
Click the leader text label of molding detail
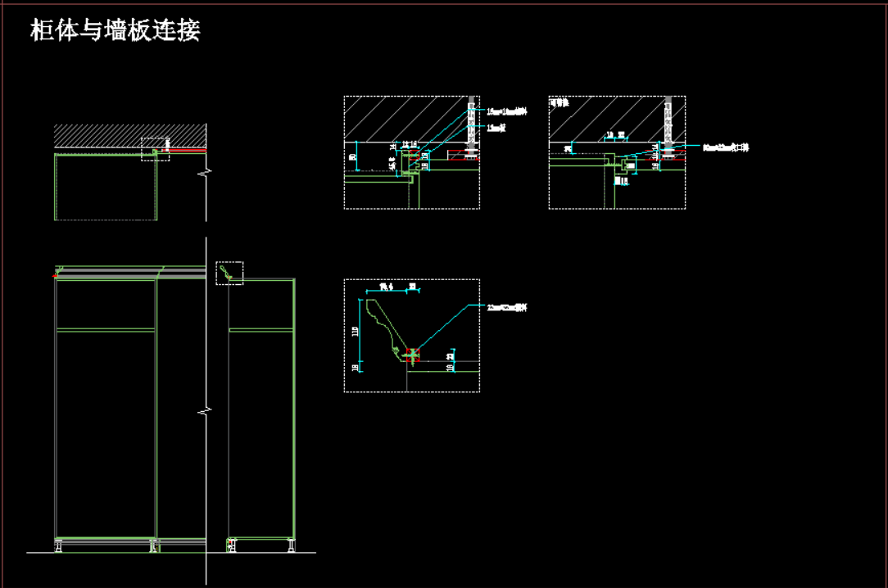coord(506,308)
